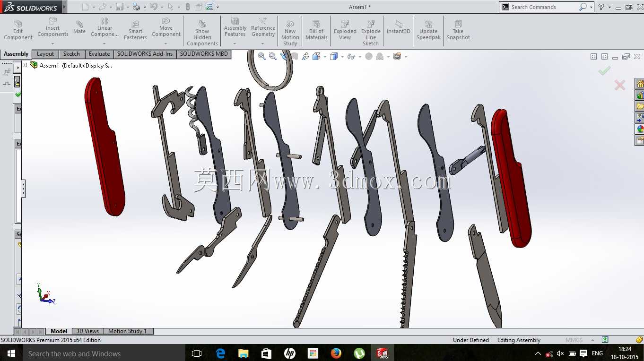Click Show Hidden Components

tap(202, 34)
